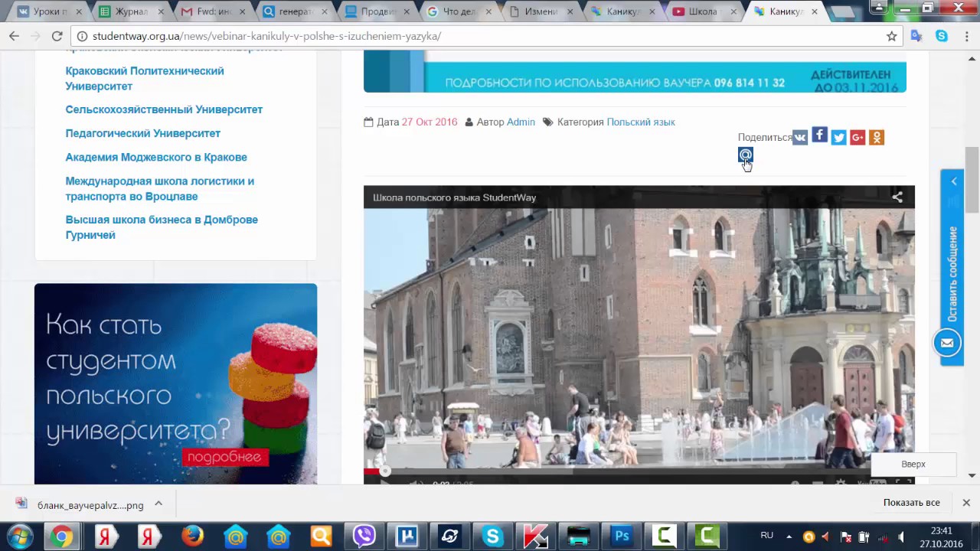
Task: Open Kaspersky from the taskbar
Action: (535, 536)
